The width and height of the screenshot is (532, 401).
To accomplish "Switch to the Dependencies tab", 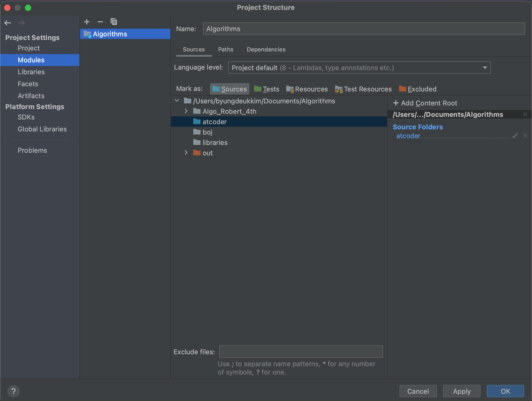I will point(266,49).
